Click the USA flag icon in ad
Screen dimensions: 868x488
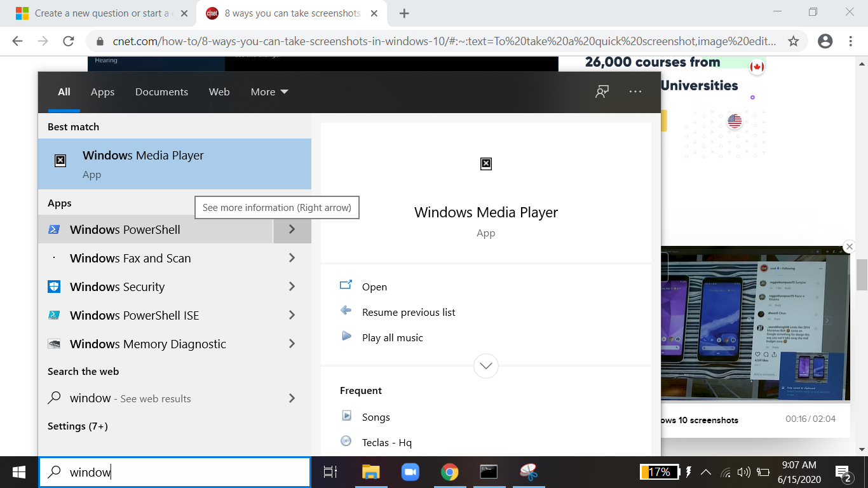coord(735,121)
